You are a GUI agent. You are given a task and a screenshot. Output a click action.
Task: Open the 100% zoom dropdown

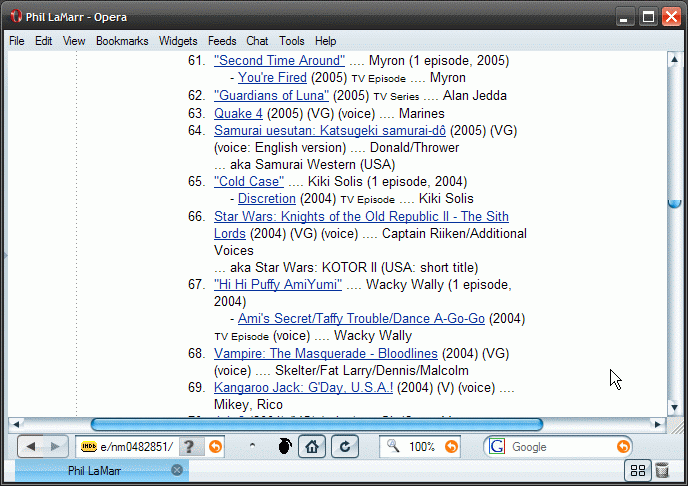[451, 447]
